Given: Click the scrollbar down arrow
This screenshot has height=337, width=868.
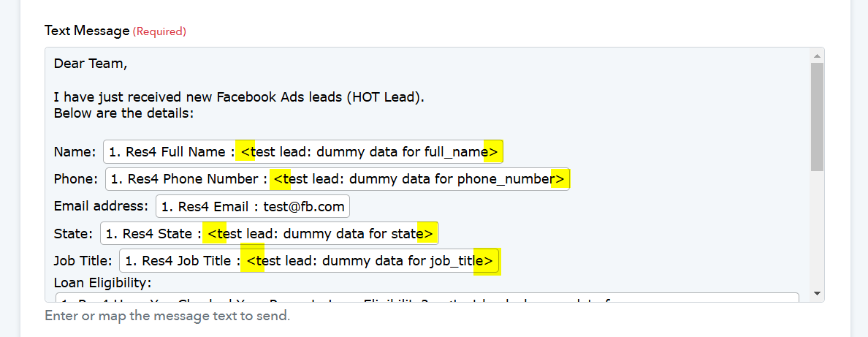Looking at the screenshot, I should point(817,293).
